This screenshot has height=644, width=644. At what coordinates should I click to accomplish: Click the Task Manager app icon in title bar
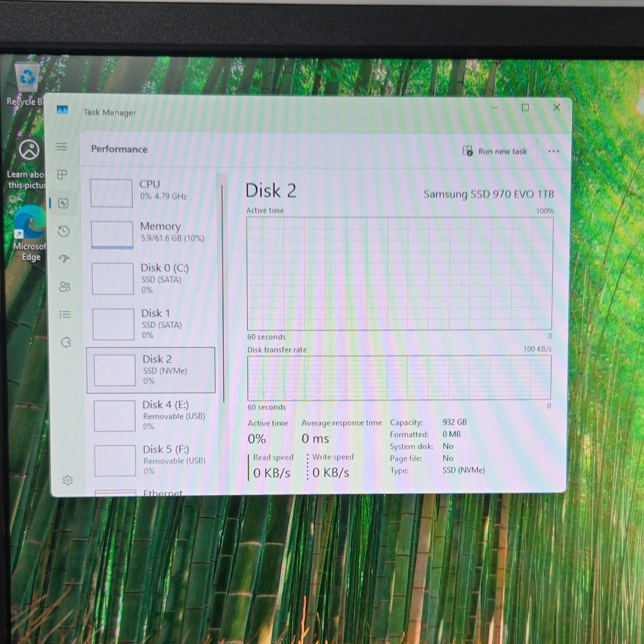point(62,110)
